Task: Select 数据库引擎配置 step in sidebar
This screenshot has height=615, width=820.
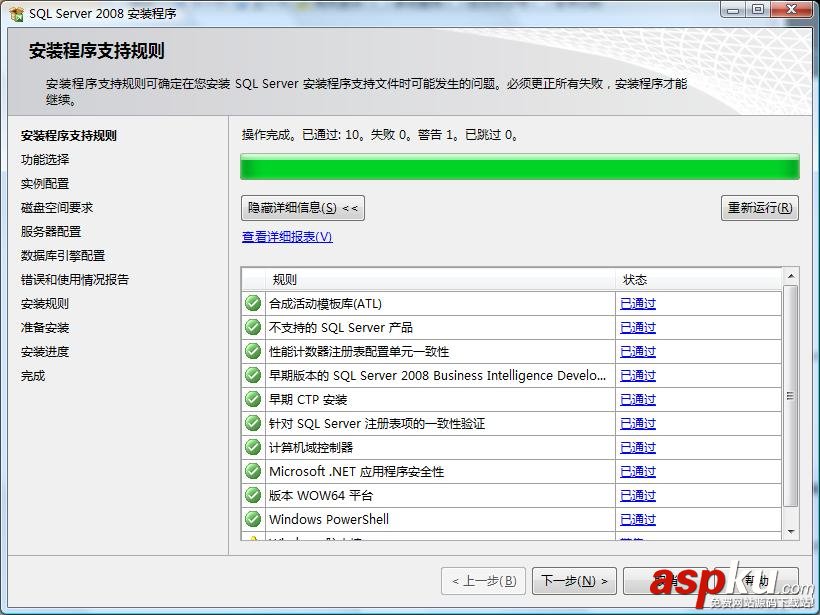Action: coord(63,256)
